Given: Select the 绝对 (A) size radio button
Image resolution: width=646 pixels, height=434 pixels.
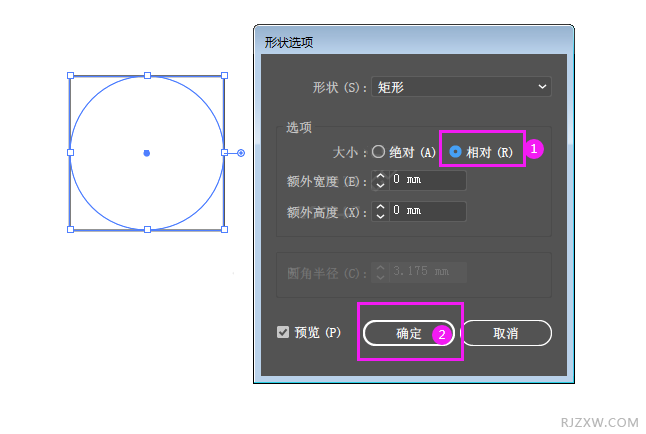Looking at the screenshot, I should [x=378, y=152].
